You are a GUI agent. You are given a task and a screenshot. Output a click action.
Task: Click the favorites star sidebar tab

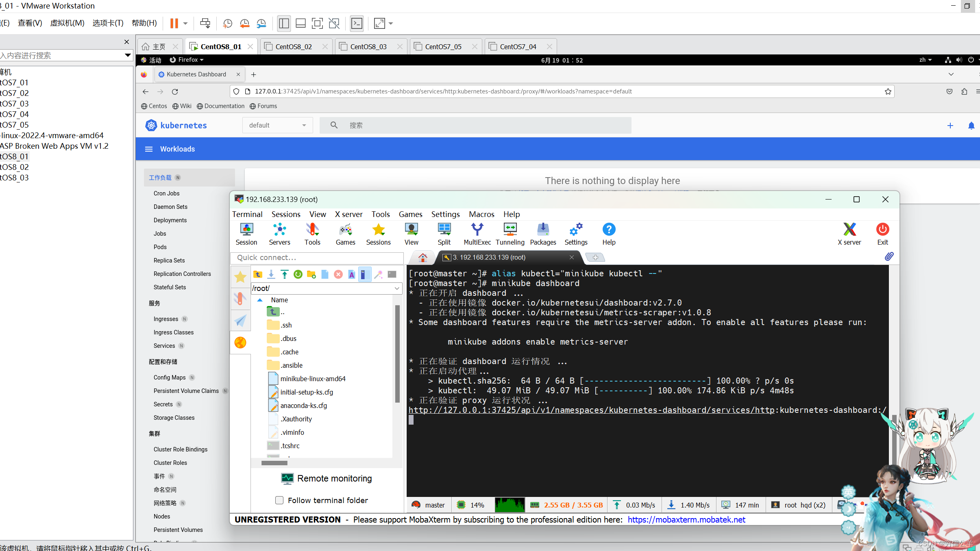[x=240, y=277]
